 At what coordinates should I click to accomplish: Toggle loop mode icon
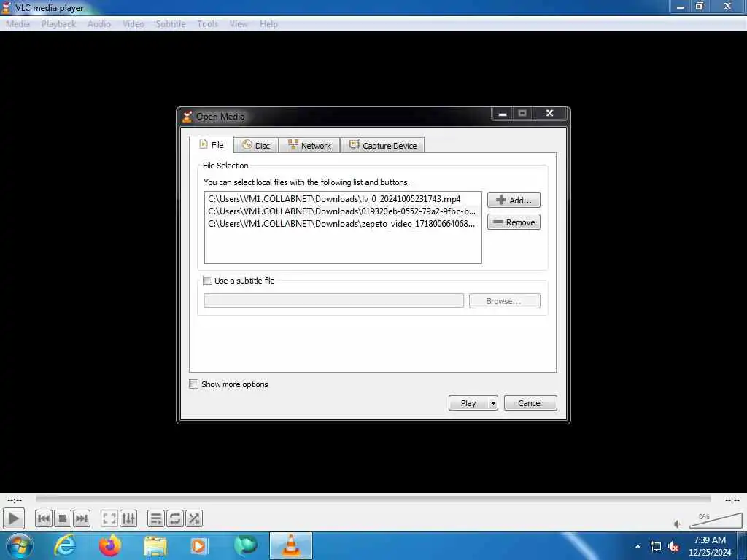tap(175, 518)
